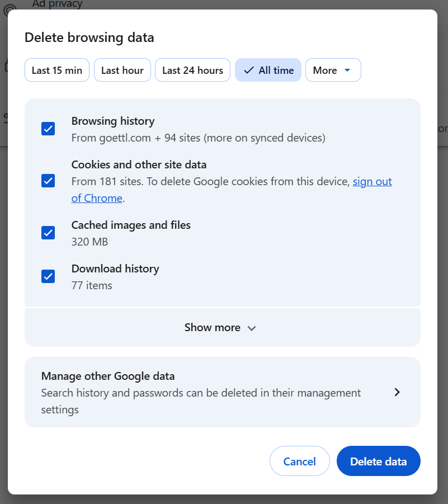This screenshot has height=504, width=448.
Task: Pick the Last 24 hours time range
Action: (x=192, y=70)
